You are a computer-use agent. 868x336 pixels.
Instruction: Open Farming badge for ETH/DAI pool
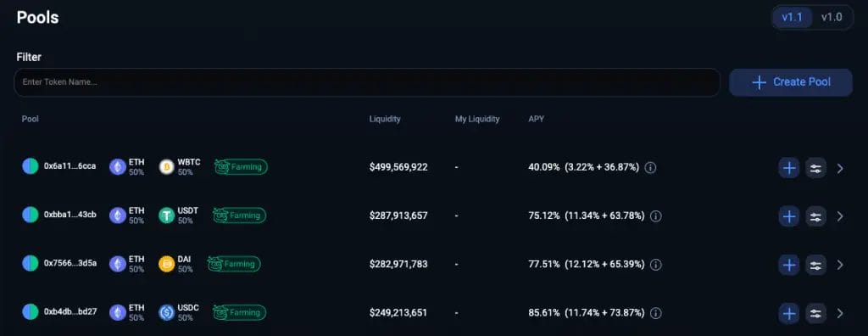coord(234,265)
